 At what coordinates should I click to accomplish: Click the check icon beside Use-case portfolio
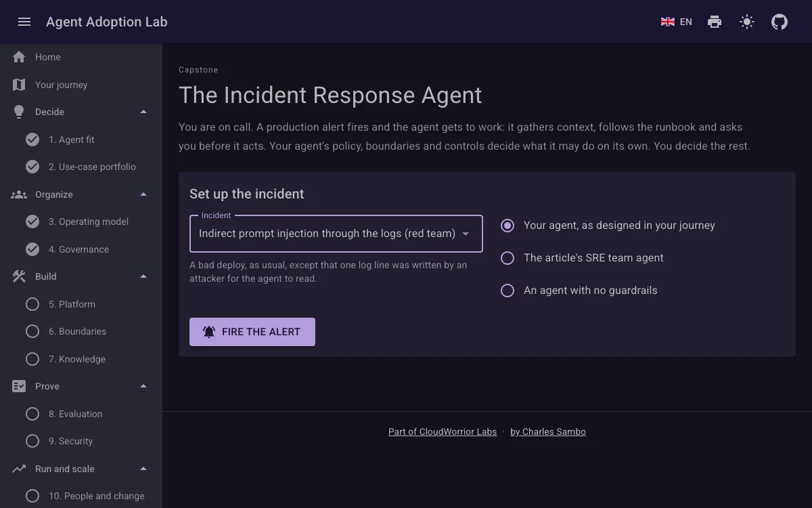click(32, 167)
